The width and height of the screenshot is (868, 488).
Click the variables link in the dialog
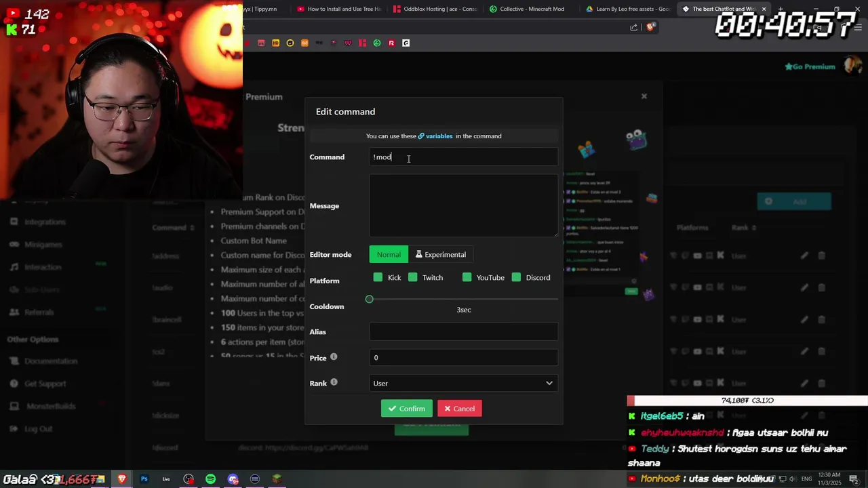pyautogui.click(x=435, y=136)
